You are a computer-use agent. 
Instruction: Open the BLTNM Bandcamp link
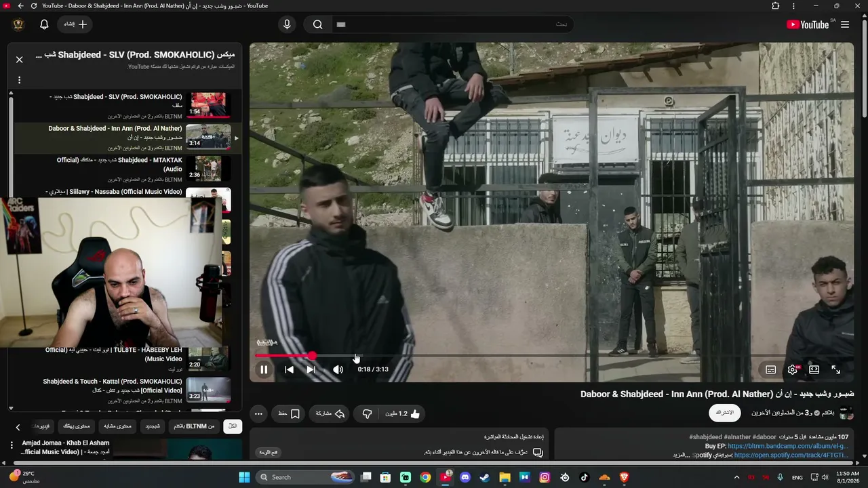[x=788, y=447]
